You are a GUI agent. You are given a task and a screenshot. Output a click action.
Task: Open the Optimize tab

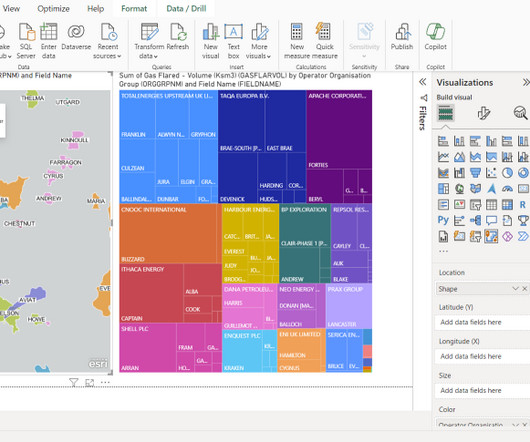[53, 8]
